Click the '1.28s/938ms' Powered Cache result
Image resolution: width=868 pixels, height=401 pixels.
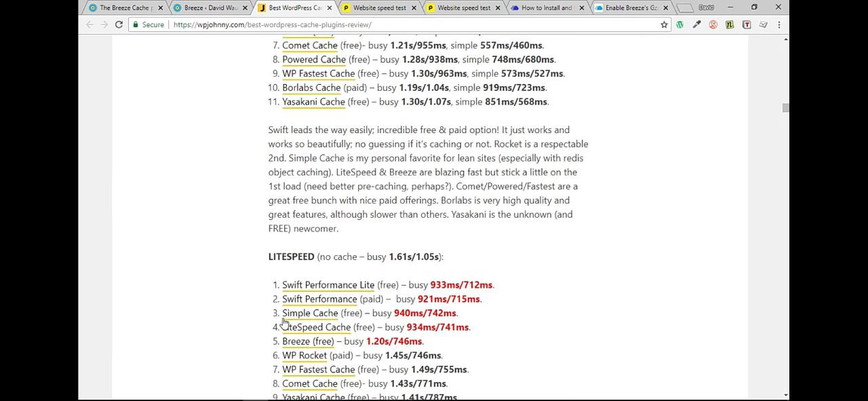click(x=430, y=60)
